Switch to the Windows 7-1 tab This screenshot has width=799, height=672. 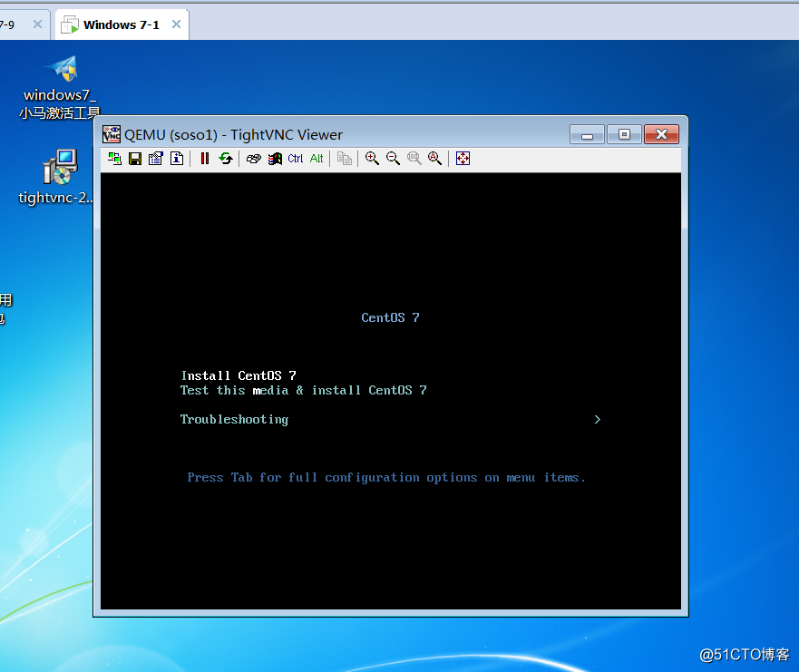122,24
